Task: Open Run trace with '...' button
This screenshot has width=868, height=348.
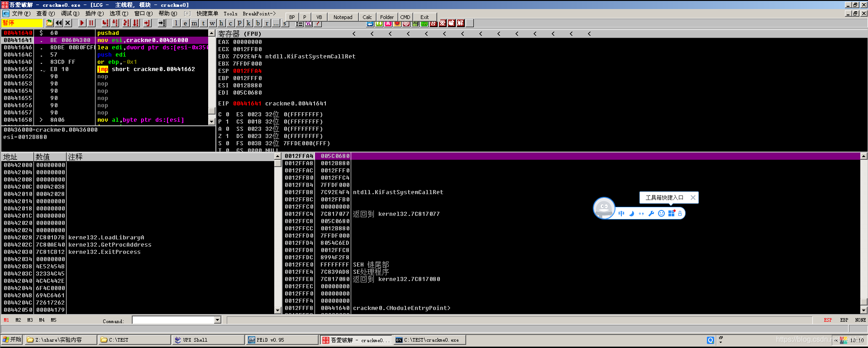Action: point(276,23)
